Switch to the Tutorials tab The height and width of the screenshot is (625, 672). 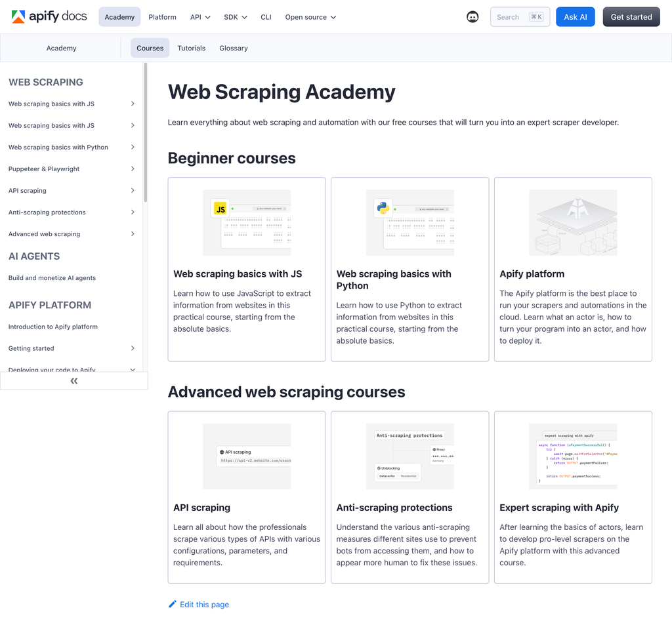191,48
